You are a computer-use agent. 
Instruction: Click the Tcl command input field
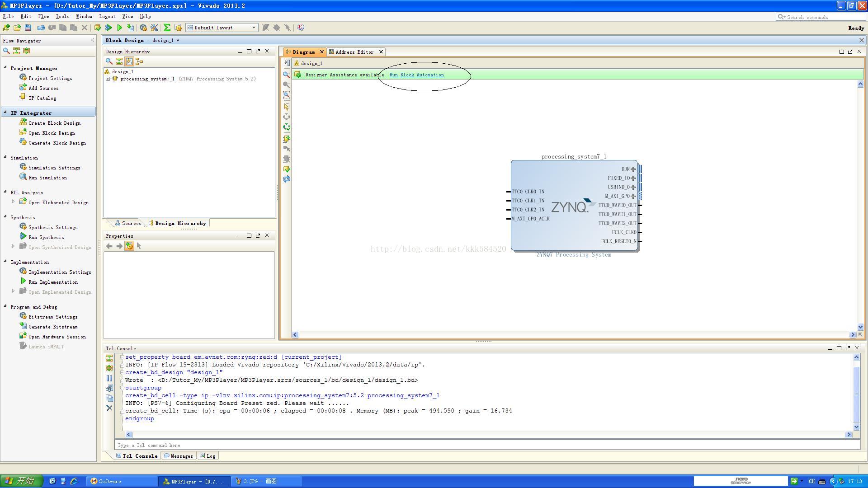pos(487,445)
